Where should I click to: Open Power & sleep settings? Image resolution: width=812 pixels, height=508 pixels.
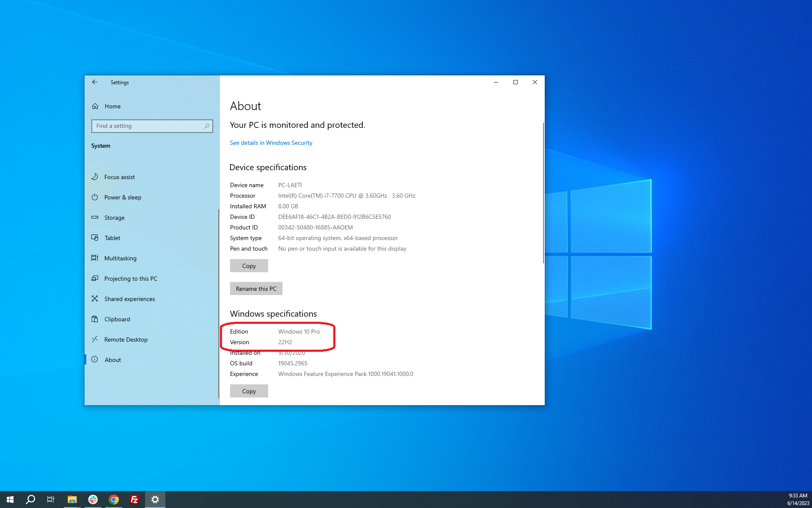point(123,197)
